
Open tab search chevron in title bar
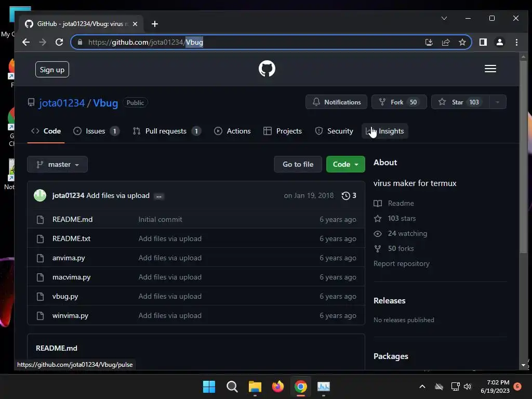click(x=444, y=18)
